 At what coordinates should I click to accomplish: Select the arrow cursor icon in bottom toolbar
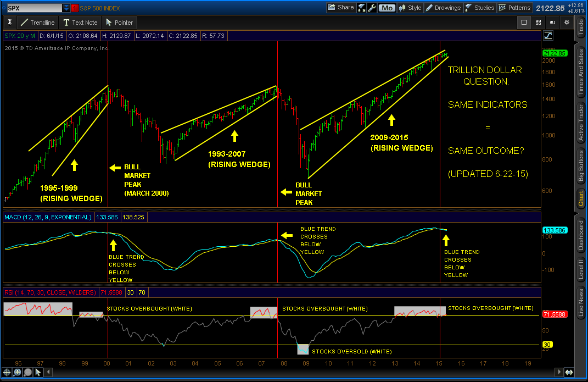[x=38, y=372]
